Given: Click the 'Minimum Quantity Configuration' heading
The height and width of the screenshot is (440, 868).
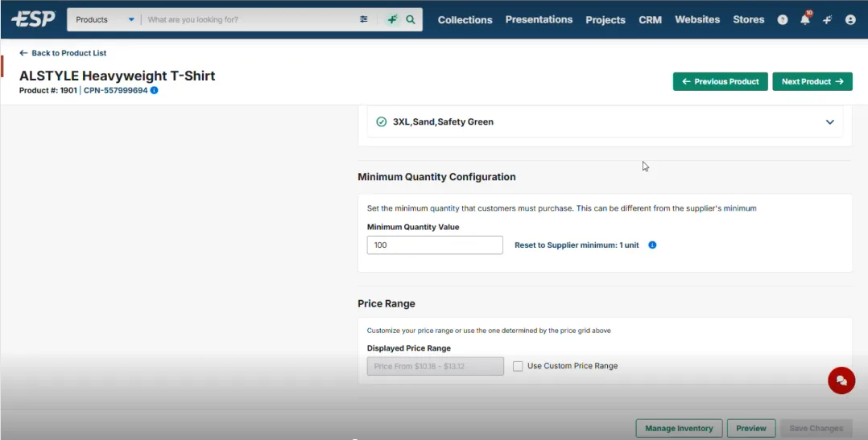Looking at the screenshot, I should (436, 177).
